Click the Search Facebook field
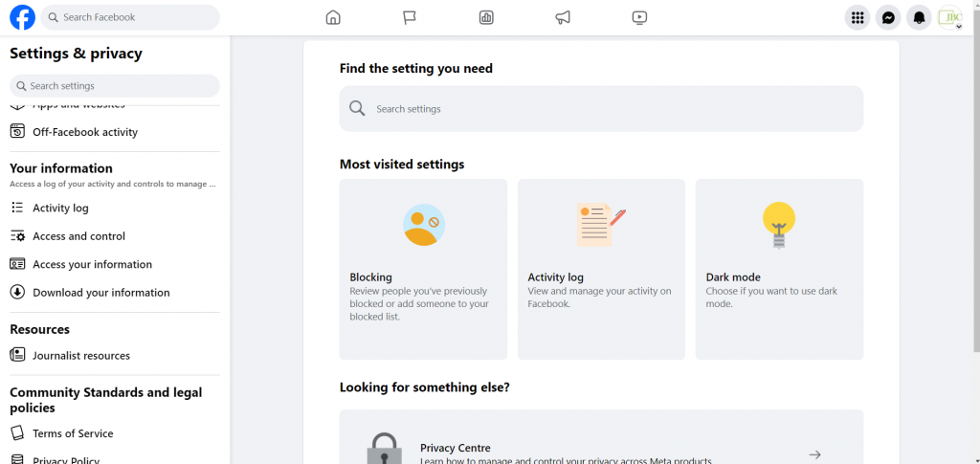This screenshot has height=464, width=980. click(x=130, y=17)
